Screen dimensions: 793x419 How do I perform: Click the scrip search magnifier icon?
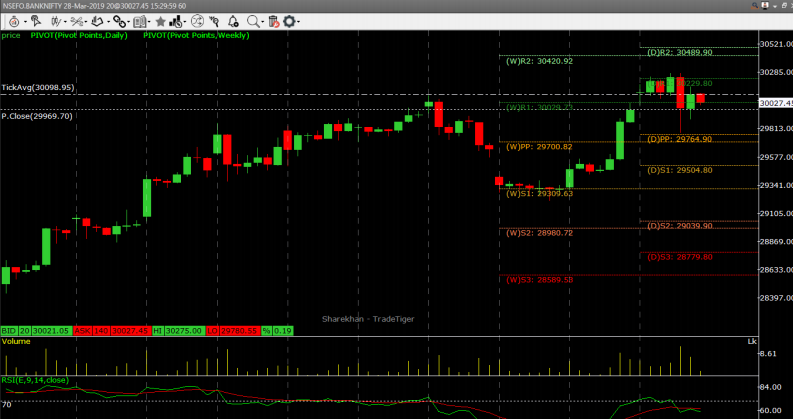tap(214, 22)
